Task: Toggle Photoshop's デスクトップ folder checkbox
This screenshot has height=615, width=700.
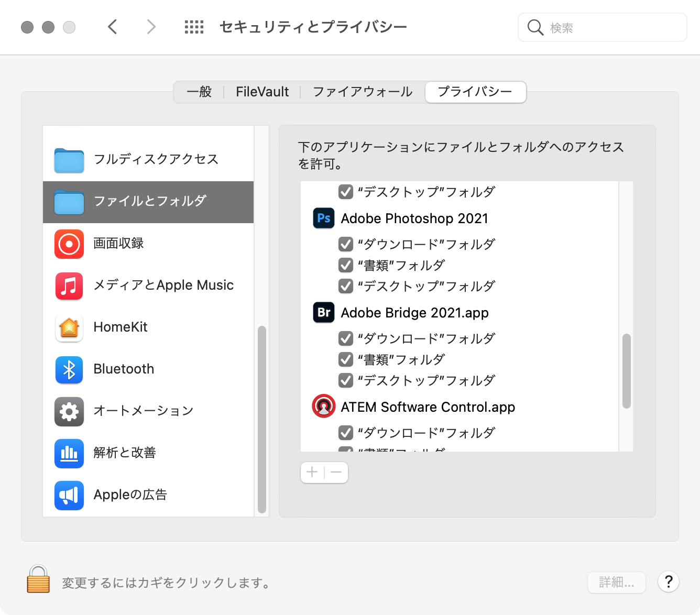Action: [346, 286]
